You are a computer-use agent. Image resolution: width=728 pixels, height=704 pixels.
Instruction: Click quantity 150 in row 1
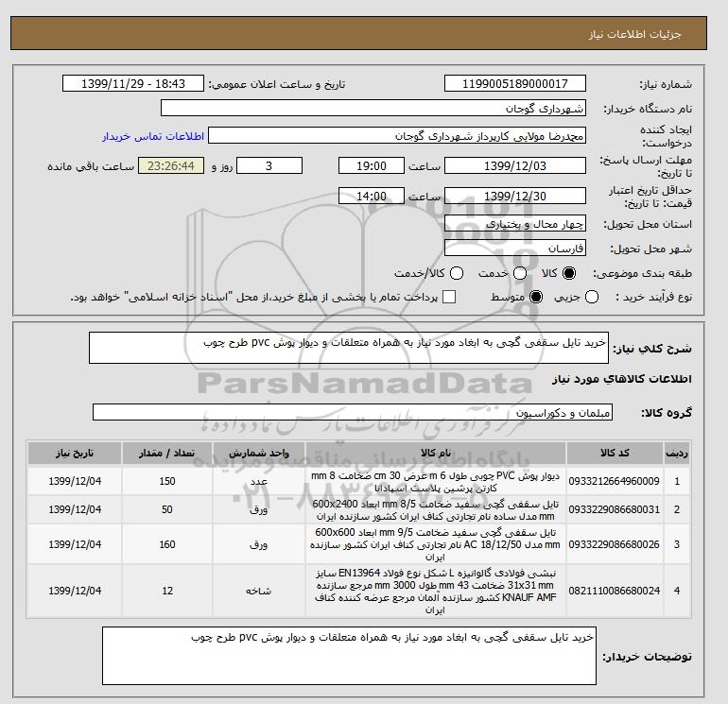coord(167,481)
